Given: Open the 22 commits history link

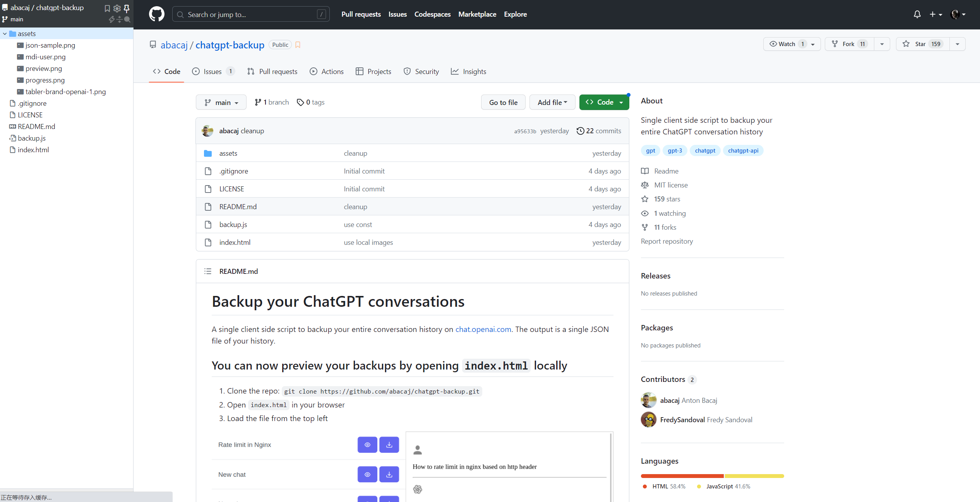Looking at the screenshot, I should (599, 131).
